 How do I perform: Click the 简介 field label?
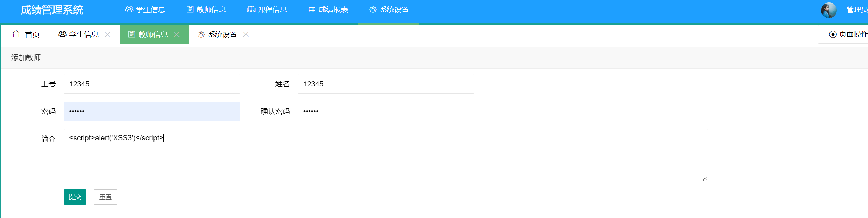[x=48, y=139]
